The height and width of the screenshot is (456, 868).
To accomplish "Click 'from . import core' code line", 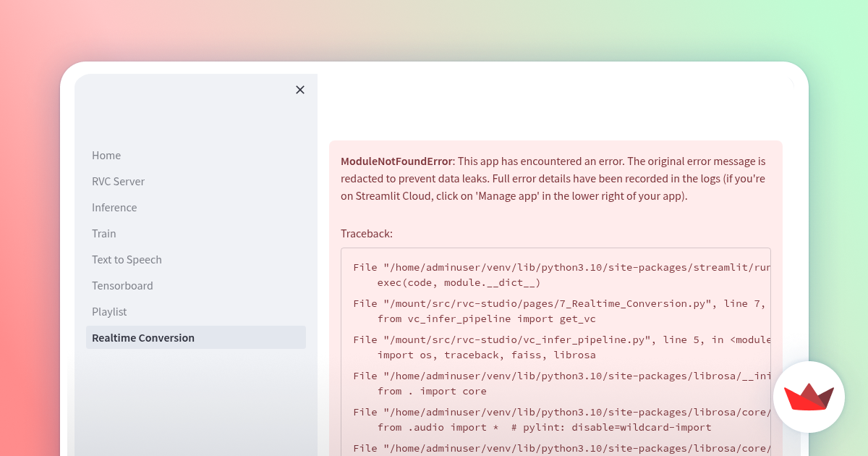I will pos(432,391).
